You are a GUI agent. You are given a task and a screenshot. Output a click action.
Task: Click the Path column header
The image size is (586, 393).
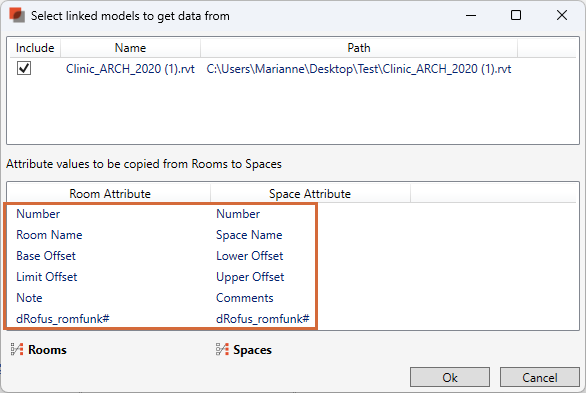point(359,48)
